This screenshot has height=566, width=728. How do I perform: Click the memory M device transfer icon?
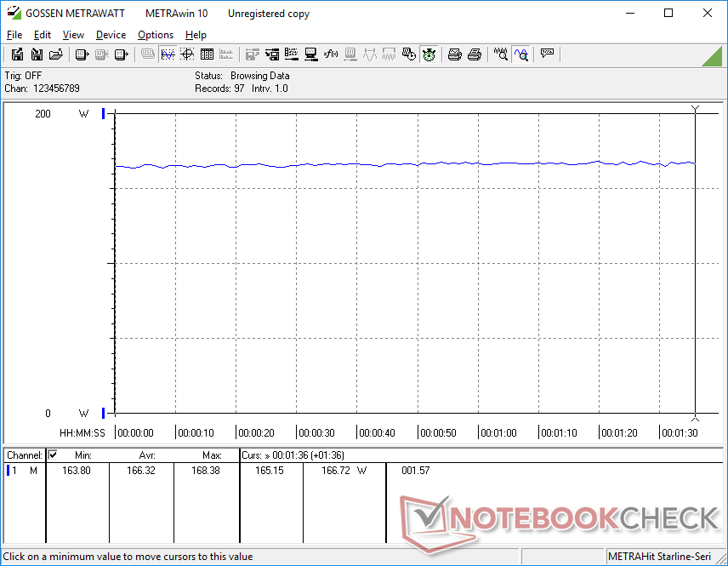[121, 54]
